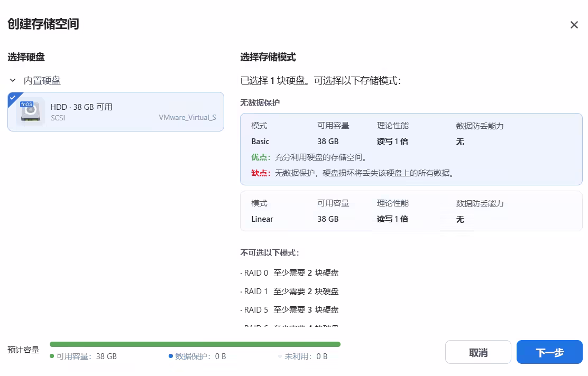The width and height of the screenshot is (588, 376).
Task: Click the 已选择 1 块硬盘 message
Action: click(x=320, y=80)
